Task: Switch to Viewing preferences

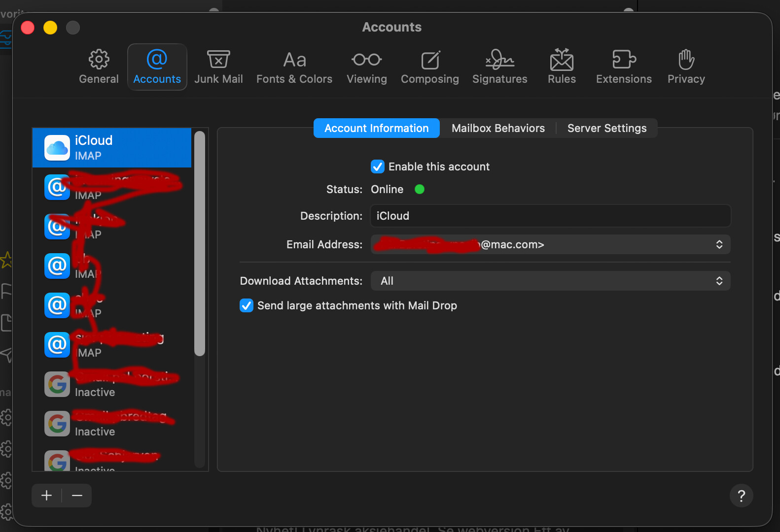Action: 366,67
